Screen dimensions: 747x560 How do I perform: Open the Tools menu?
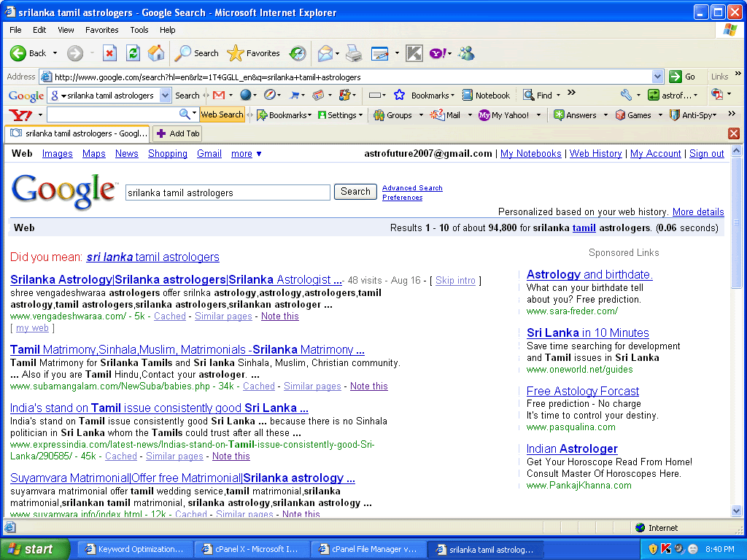(139, 29)
